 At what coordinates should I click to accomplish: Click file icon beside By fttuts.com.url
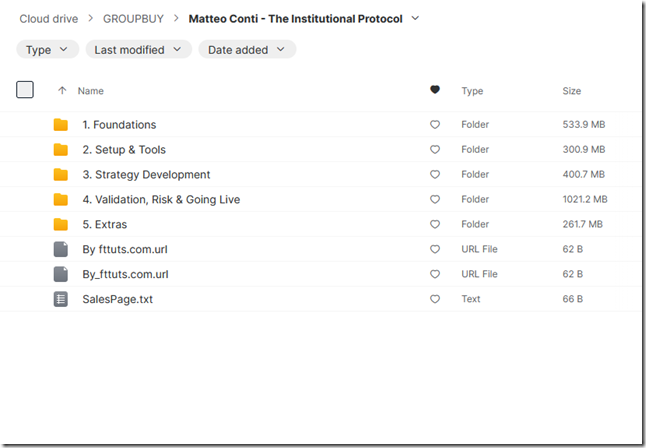coord(61,249)
